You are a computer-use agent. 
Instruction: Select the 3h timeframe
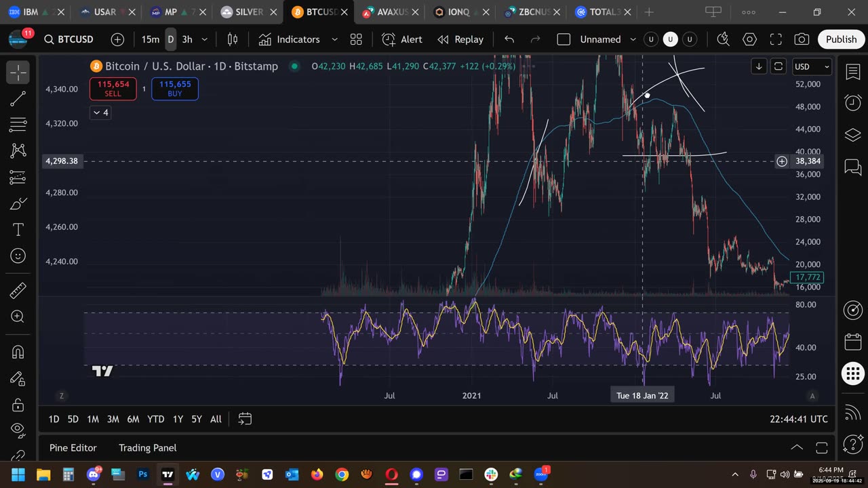(187, 39)
